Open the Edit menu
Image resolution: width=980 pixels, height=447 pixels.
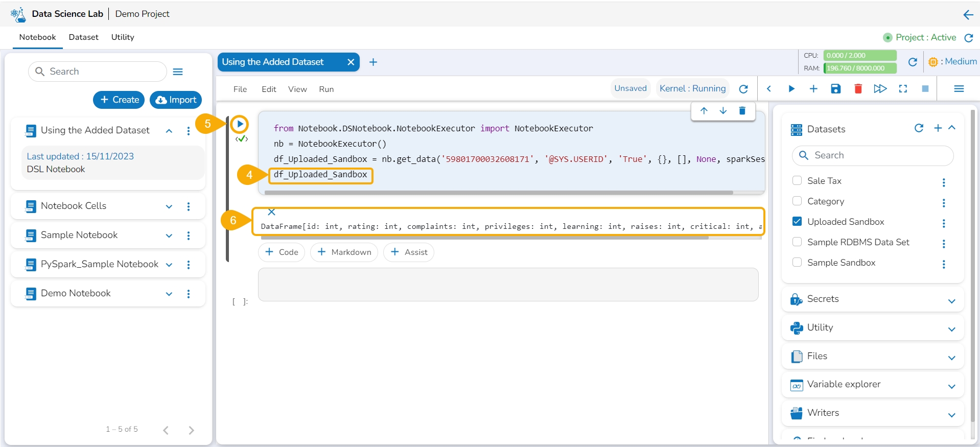[269, 89]
